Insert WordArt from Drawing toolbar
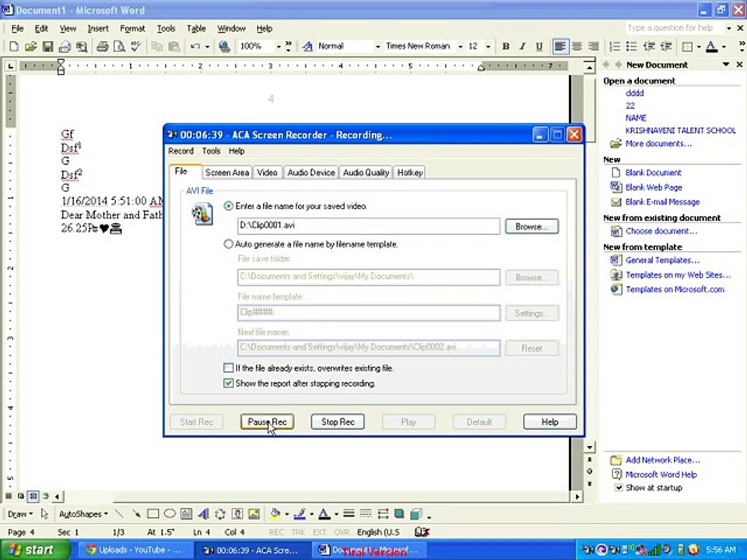The image size is (747, 560). [203, 514]
